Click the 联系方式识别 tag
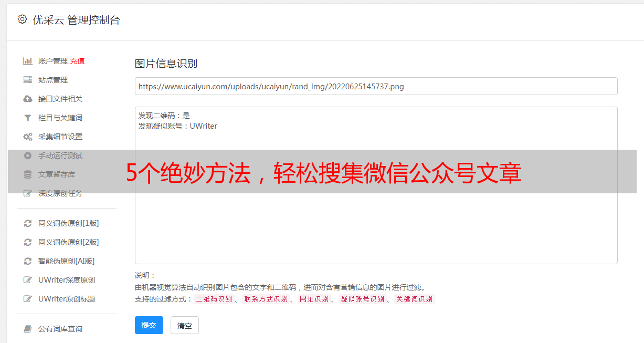This screenshot has width=644, height=343. click(266, 299)
